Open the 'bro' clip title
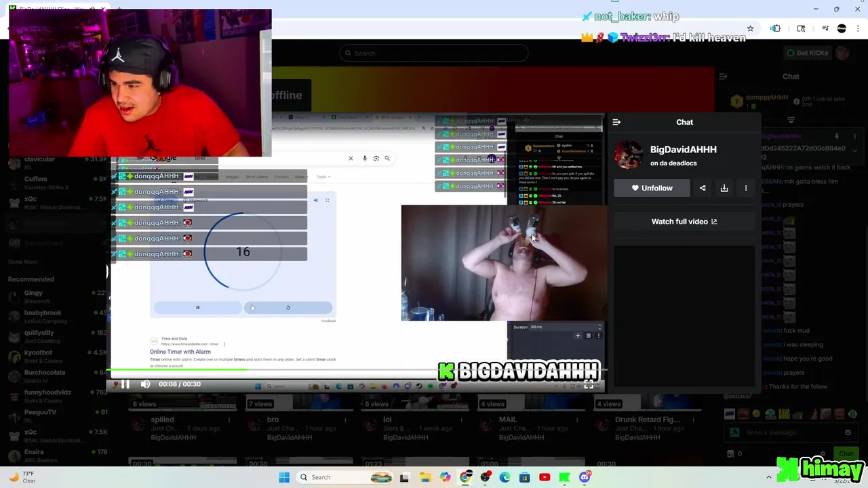The image size is (868, 488). click(273, 420)
